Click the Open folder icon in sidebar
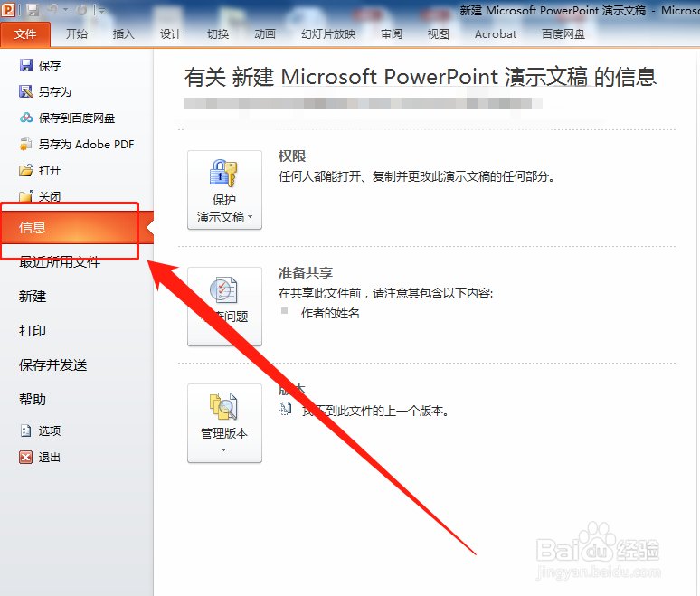The image size is (700, 596). [x=26, y=170]
